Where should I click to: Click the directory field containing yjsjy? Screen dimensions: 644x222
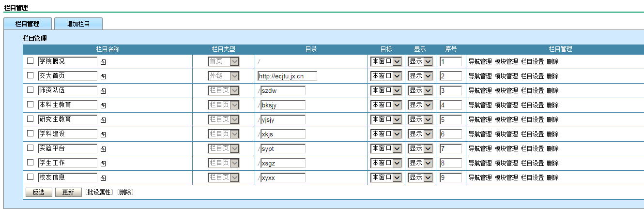coord(283,120)
